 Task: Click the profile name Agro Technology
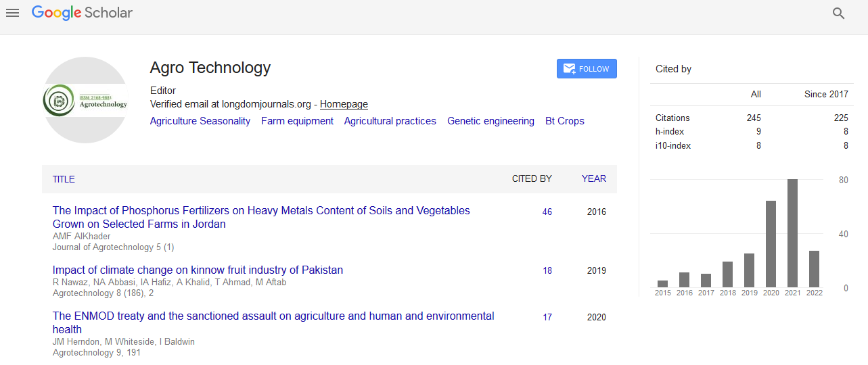coord(210,68)
